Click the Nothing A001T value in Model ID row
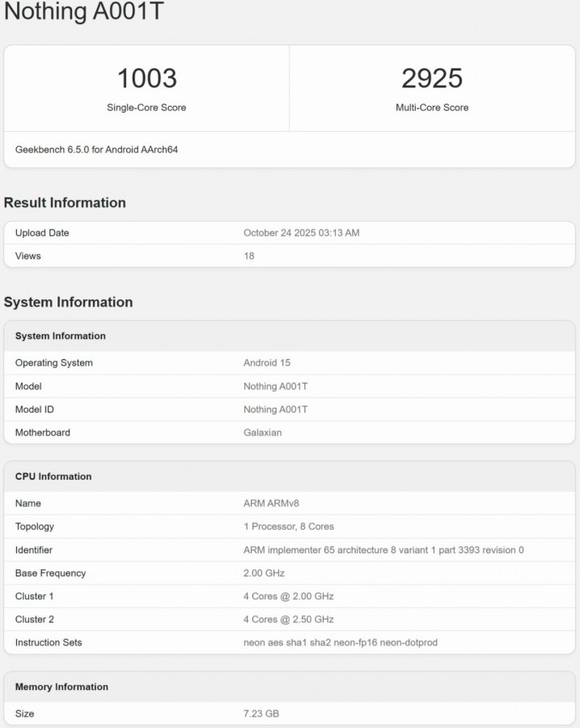 [275, 409]
